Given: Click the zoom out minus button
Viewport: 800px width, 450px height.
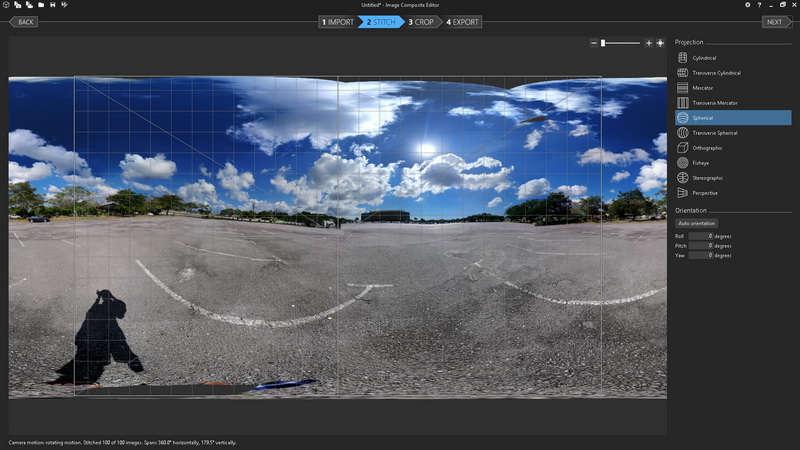Looking at the screenshot, I should [x=593, y=43].
